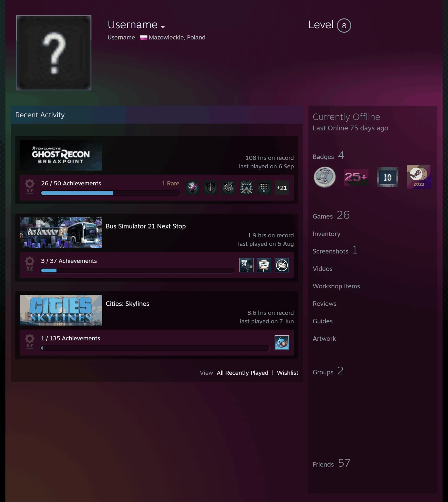
Task: Open the Workshop Items page
Action: [x=336, y=286]
